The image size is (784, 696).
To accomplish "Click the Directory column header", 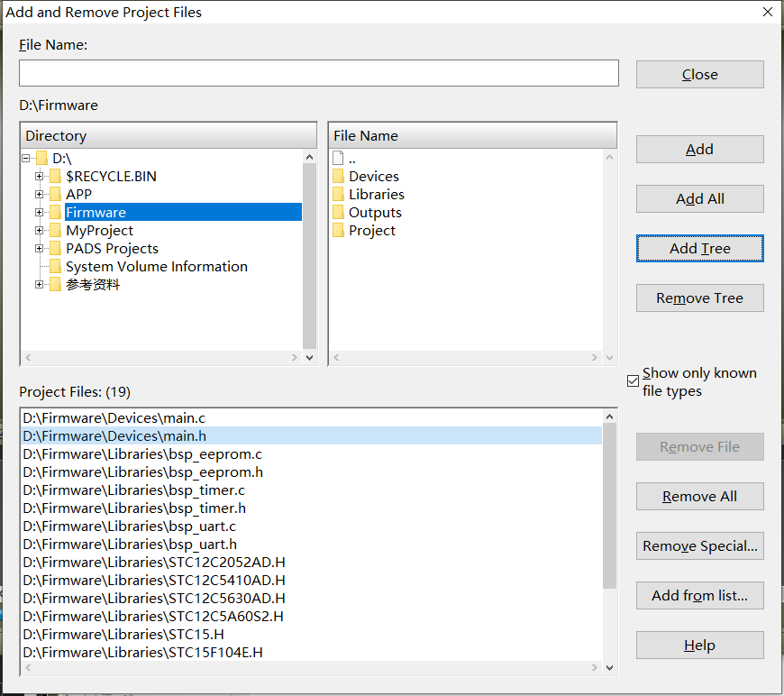I will pyautogui.click(x=168, y=135).
